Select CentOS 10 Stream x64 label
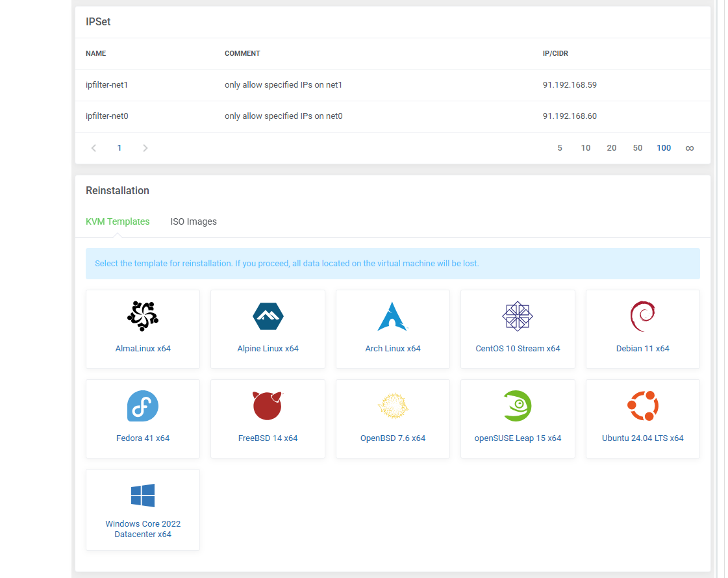The width and height of the screenshot is (728, 578). [x=518, y=348]
